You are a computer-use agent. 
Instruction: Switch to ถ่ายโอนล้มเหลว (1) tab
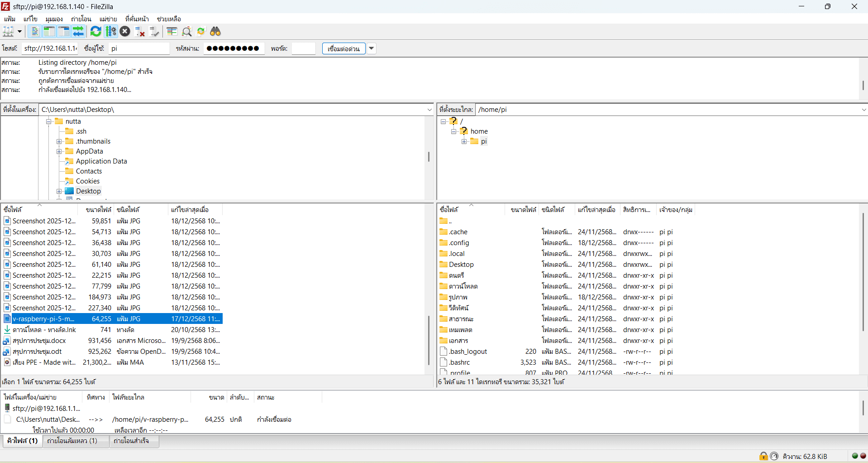point(76,441)
